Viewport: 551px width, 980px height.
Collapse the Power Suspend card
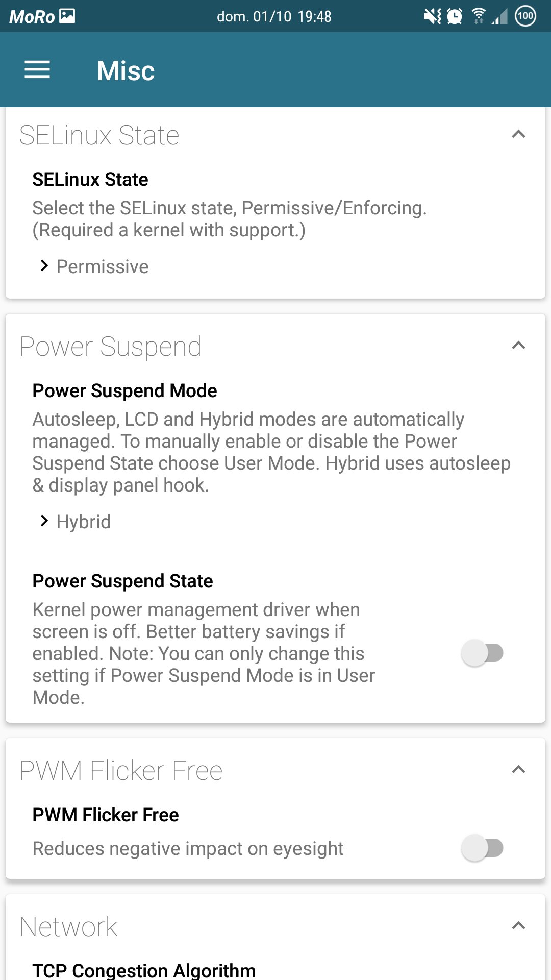pyautogui.click(x=518, y=346)
